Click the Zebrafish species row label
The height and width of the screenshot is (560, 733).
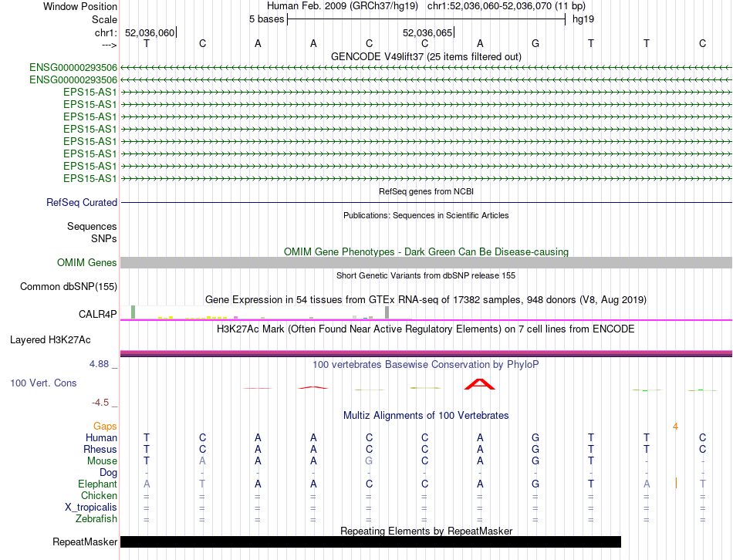click(96, 518)
